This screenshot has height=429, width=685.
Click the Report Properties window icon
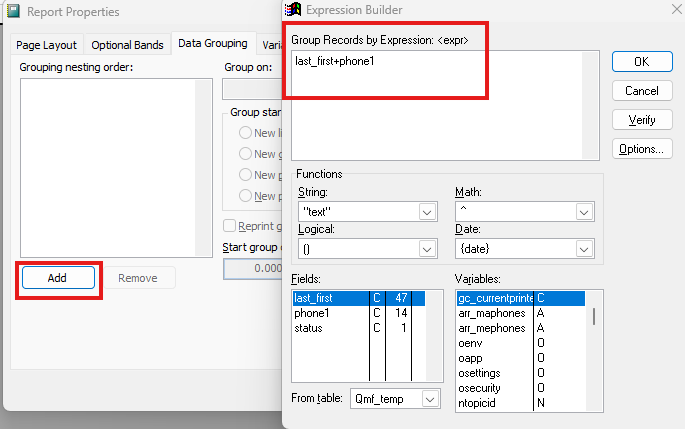coord(13,12)
